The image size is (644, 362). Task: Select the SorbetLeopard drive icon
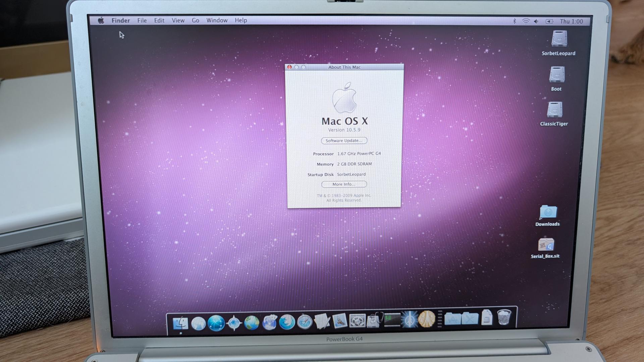559,39
